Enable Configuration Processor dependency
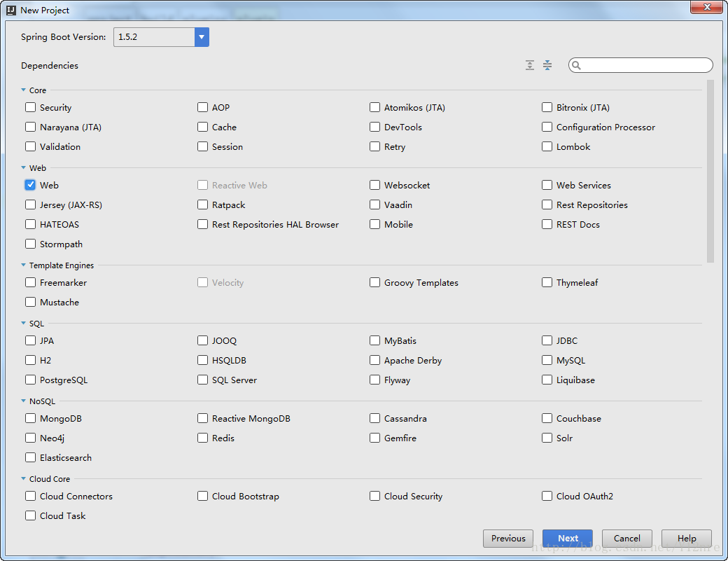728x561 pixels. pos(547,127)
